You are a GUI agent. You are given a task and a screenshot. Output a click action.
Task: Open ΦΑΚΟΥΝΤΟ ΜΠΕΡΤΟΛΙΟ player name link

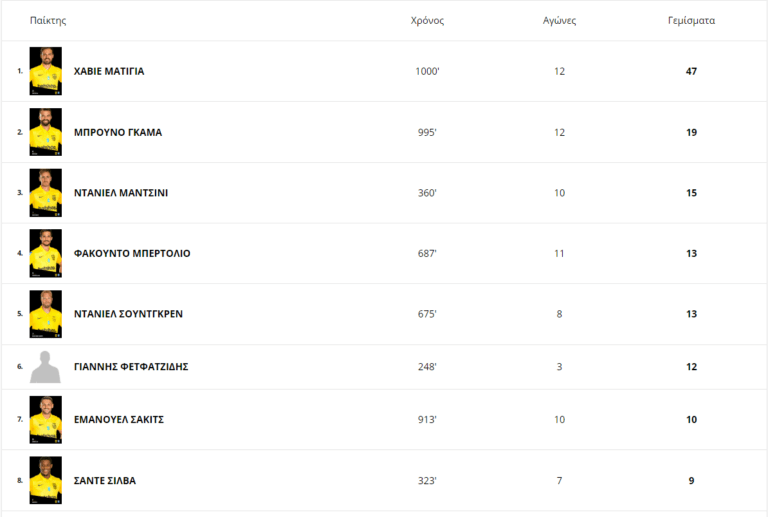[x=132, y=253]
